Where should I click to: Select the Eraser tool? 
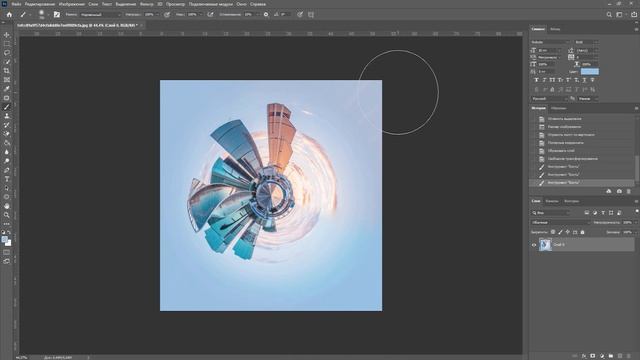(7, 134)
